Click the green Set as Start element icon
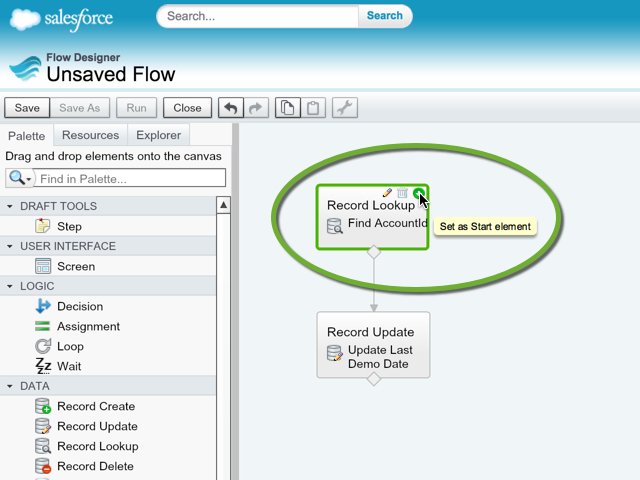This screenshot has width=640, height=480. 418,193
